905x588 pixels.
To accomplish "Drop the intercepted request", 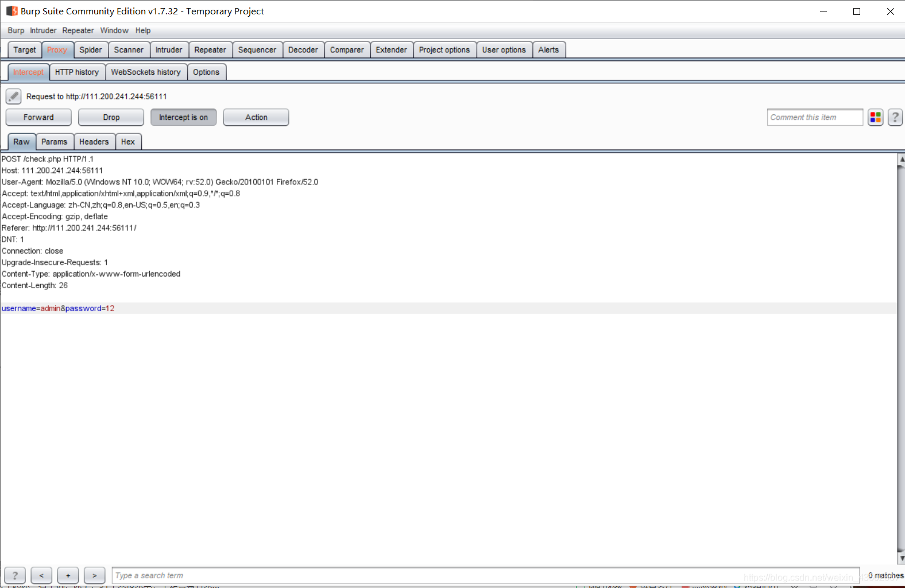I will [x=111, y=117].
